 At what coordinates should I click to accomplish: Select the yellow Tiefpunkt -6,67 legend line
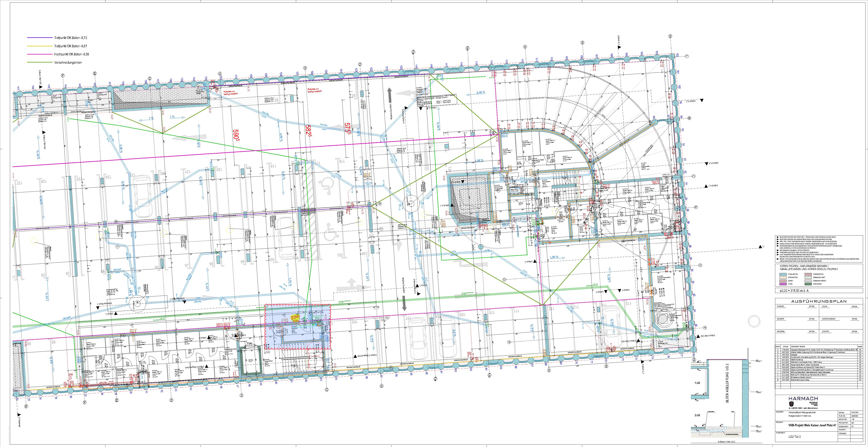[40, 46]
